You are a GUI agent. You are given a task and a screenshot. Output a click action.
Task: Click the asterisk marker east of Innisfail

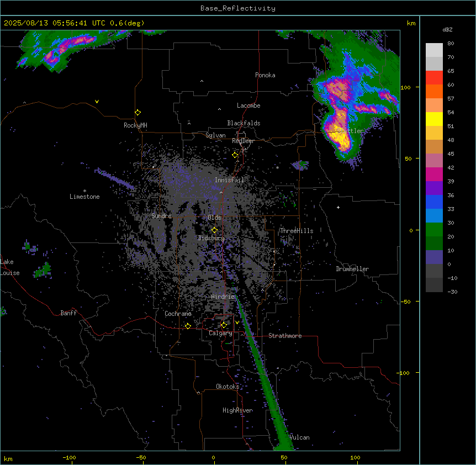277,167
